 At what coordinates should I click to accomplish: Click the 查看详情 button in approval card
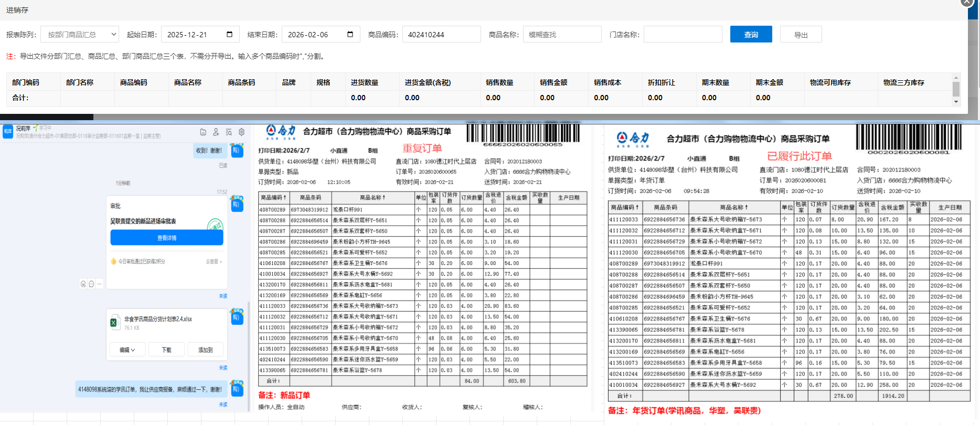pyautogui.click(x=167, y=238)
